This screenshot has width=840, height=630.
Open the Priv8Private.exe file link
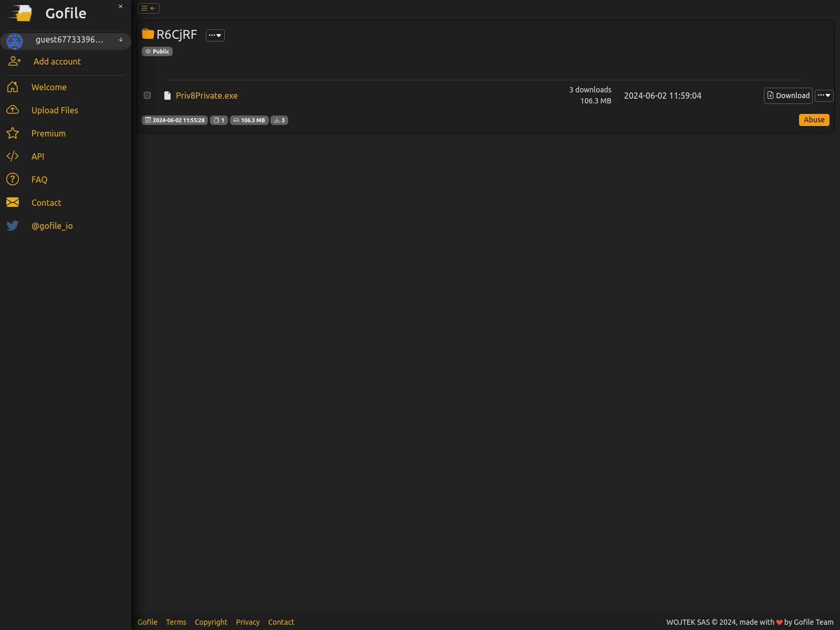[x=207, y=96]
